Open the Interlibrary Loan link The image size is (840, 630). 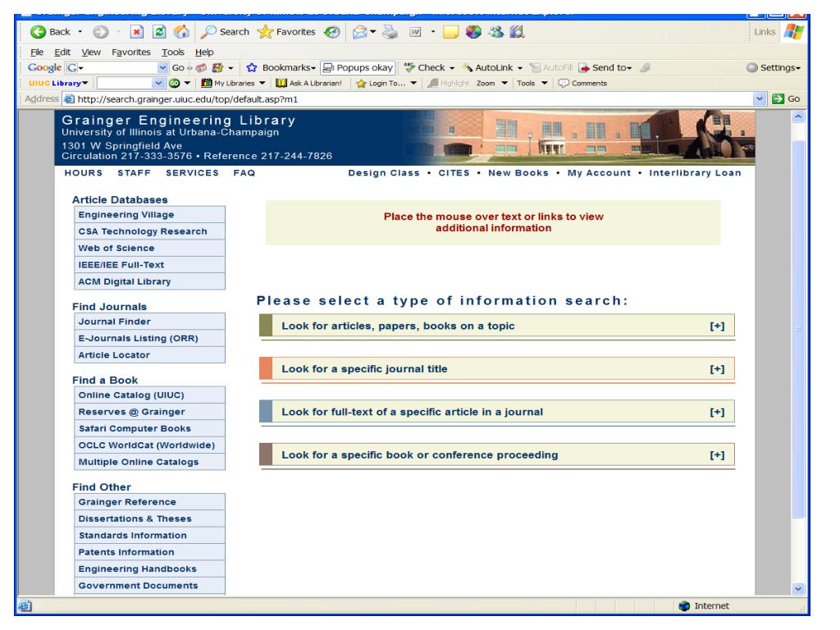pos(695,173)
